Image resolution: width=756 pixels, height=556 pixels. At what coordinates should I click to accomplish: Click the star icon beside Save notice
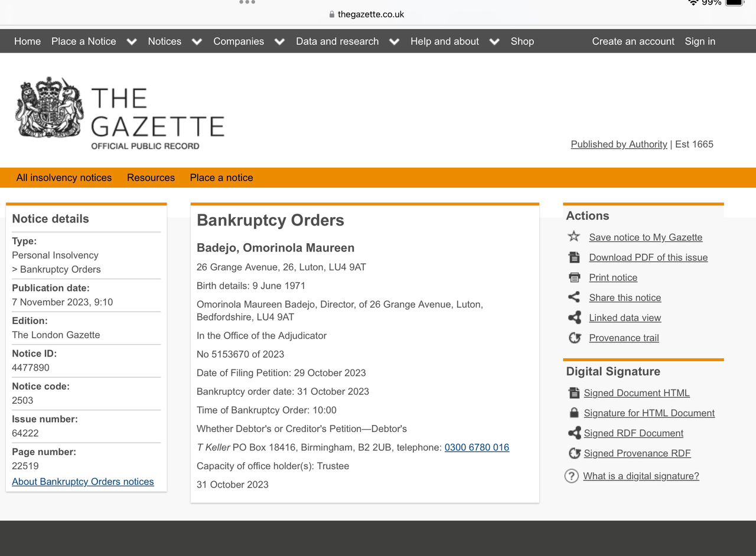573,237
